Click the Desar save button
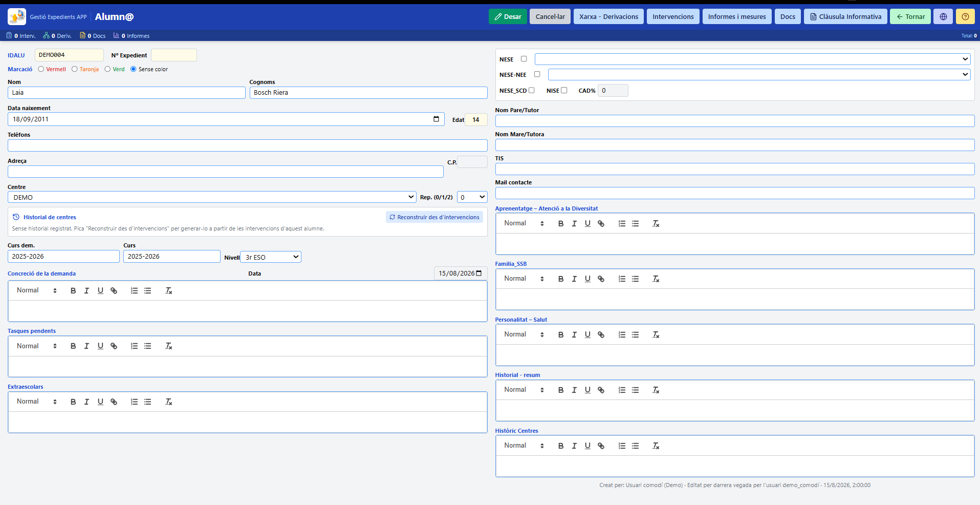The width and height of the screenshot is (980, 505). click(x=508, y=16)
